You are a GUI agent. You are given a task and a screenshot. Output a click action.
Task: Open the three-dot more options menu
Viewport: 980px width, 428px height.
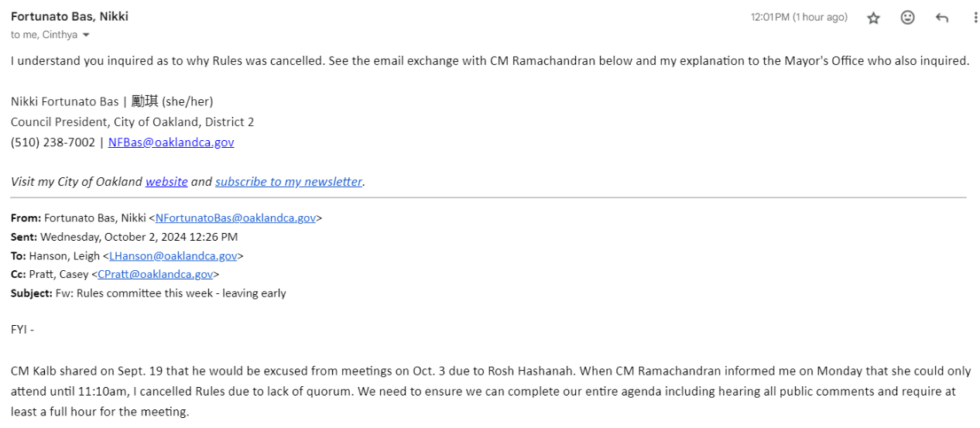tap(975, 18)
